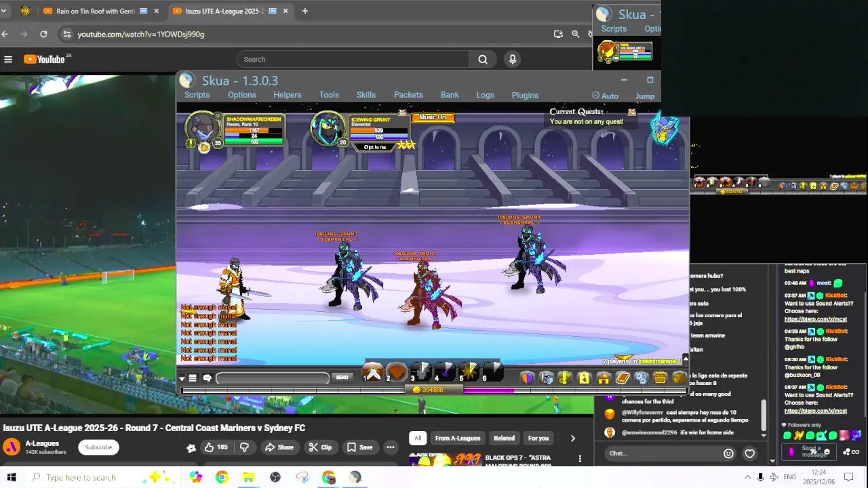Screen dimensions: 868x488
Task: Open the chat bubble icon in game
Action: 208,378
